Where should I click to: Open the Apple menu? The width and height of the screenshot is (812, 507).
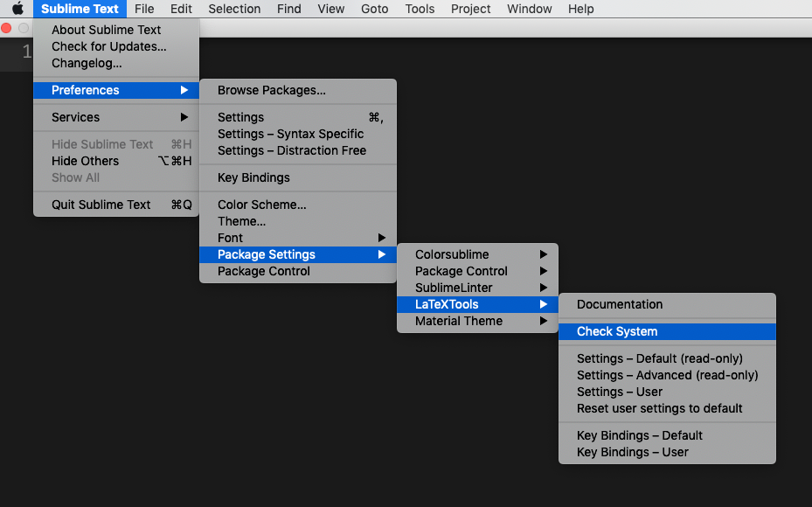(x=17, y=9)
